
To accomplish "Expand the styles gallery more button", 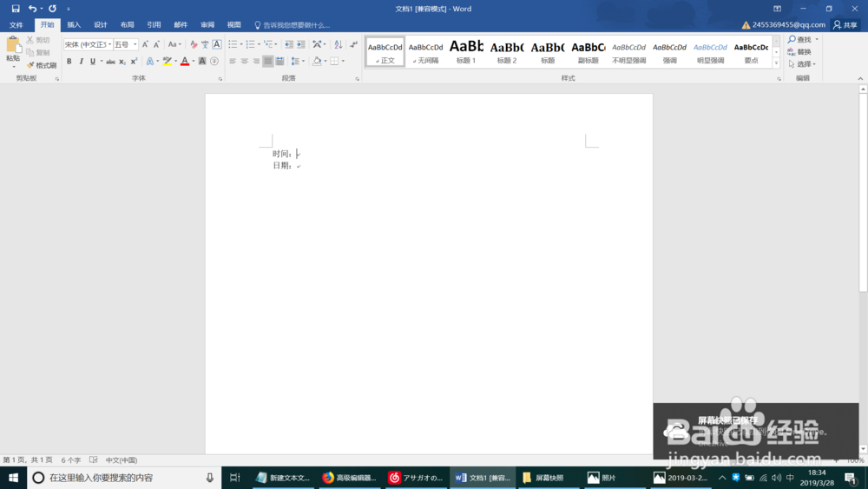I will (x=776, y=63).
